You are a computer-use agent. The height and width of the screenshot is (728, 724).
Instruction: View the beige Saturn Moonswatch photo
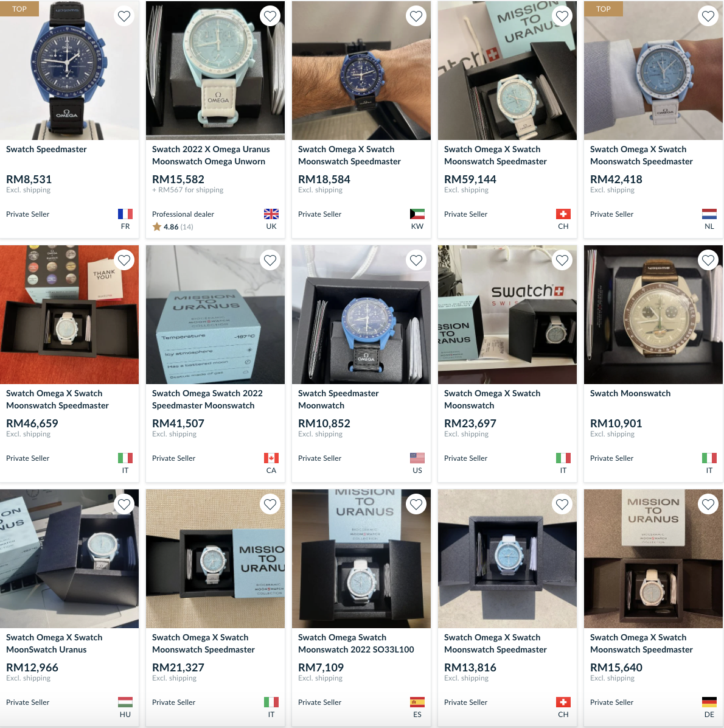653,315
